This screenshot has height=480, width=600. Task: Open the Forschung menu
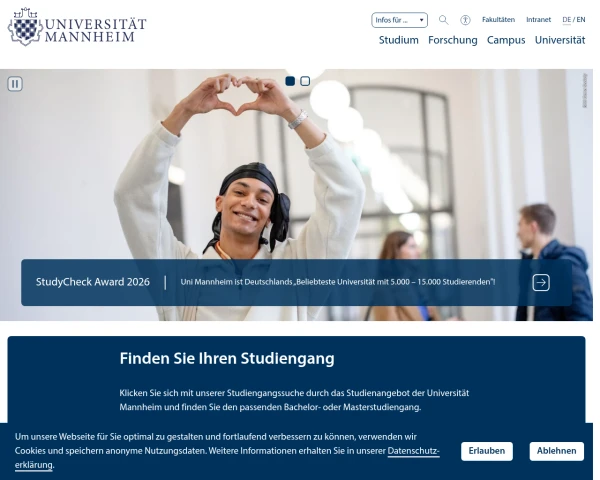(452, 40)
